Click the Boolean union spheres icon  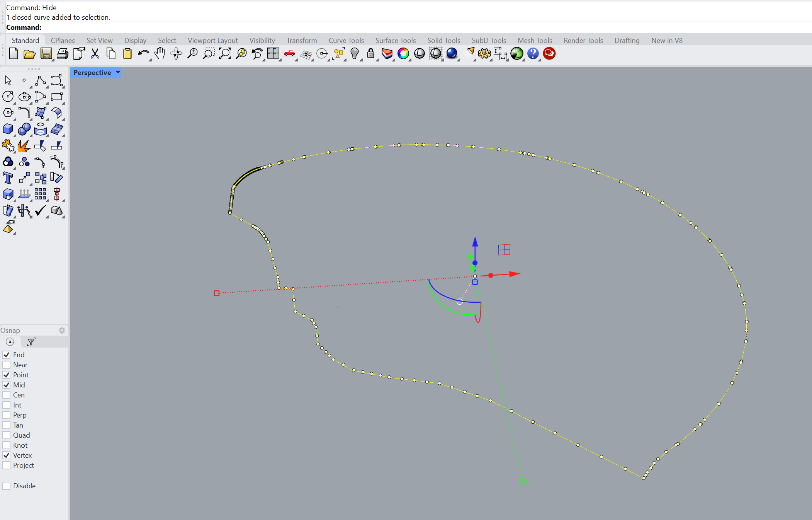[24, 129]
